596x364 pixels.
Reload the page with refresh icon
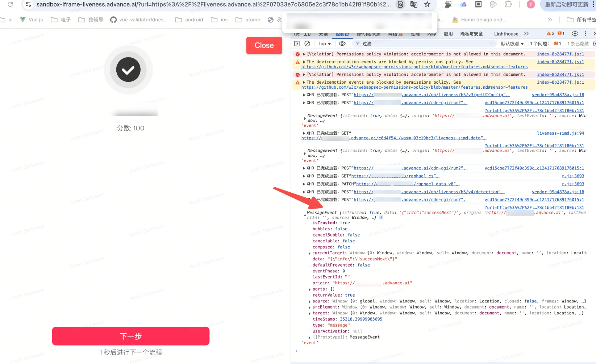click(10, 4)
